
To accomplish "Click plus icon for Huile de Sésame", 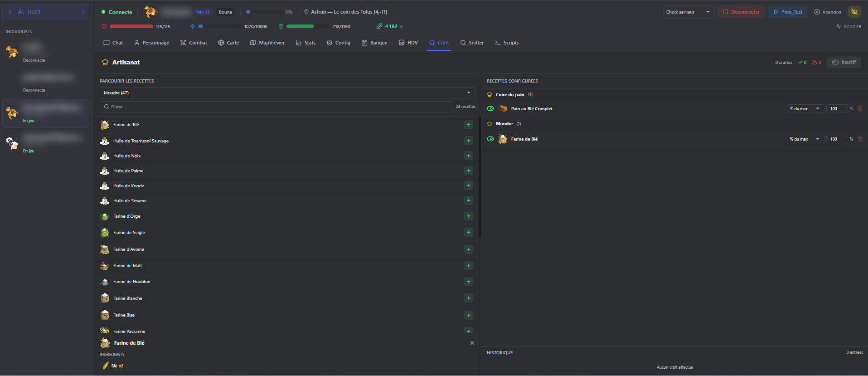I will [468, 201].
